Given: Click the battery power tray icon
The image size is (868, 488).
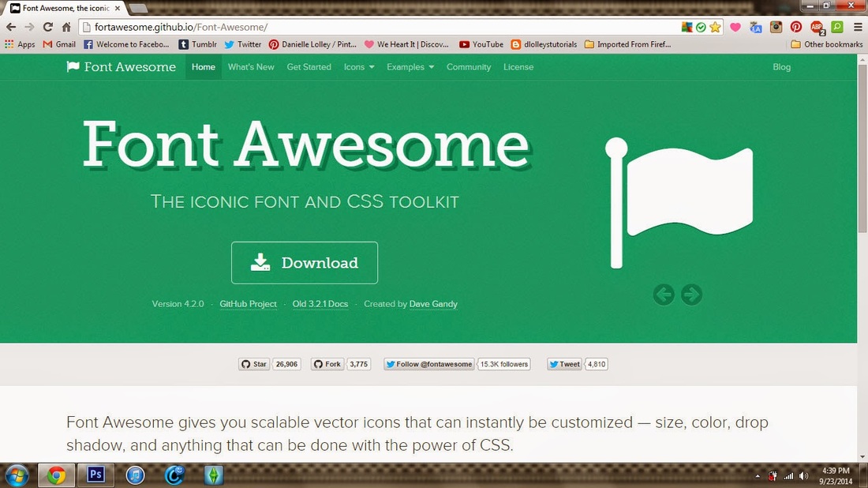Looking at the screenshot, I should (773, 476).
